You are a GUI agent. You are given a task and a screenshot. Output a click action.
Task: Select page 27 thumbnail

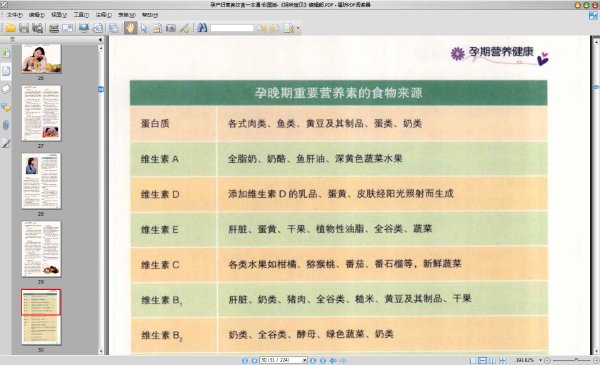[41, 113]
